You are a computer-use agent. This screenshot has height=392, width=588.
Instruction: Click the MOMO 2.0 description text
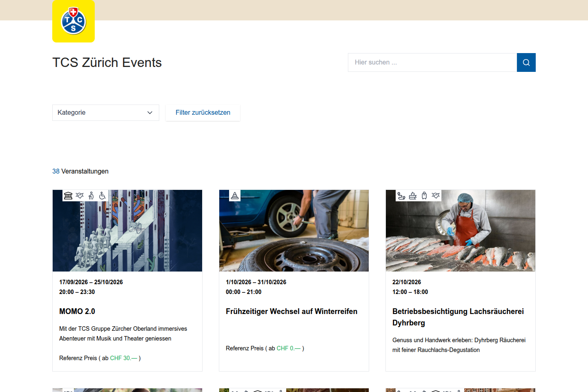123,334
